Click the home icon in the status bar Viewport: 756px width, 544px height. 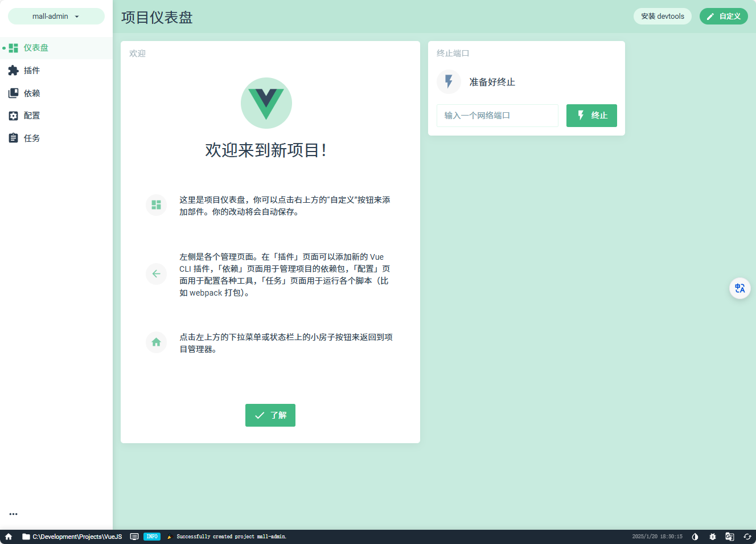[9, 537]
